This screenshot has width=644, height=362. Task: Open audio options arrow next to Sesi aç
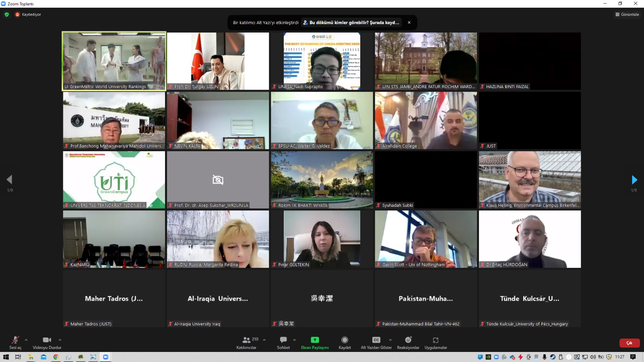click(x=26, y=340)
